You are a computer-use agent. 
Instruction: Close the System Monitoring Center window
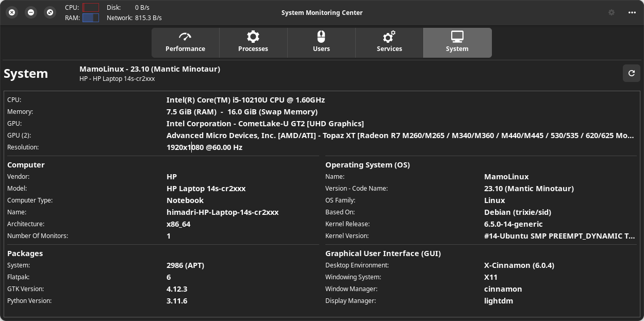[x=12, y=12]
